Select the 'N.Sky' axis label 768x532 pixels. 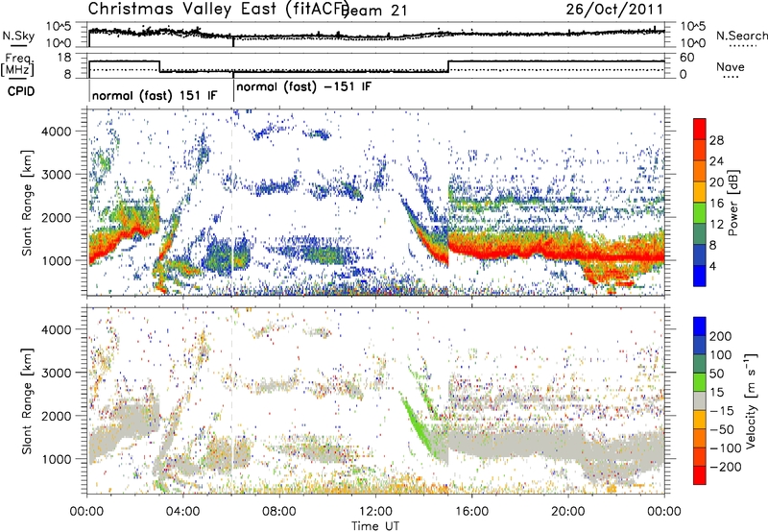[x=18, y=36]
